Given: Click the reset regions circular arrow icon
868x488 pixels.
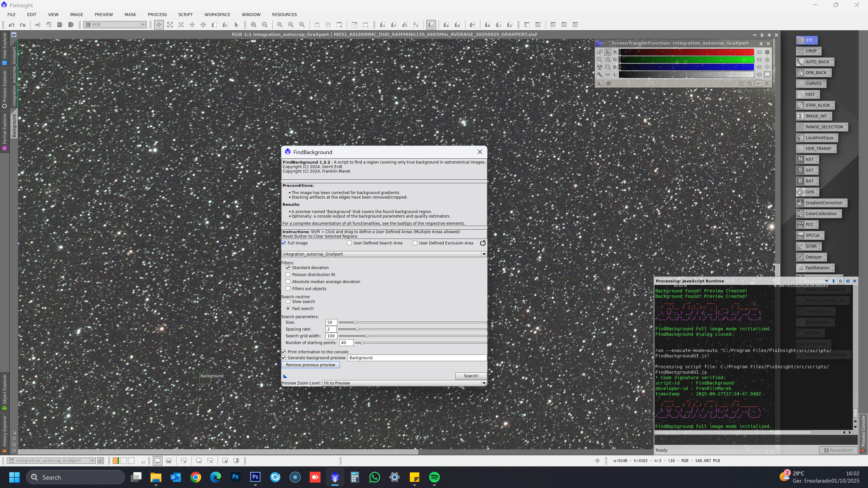Looking at the screenshot, I should (x=483, y=243).
